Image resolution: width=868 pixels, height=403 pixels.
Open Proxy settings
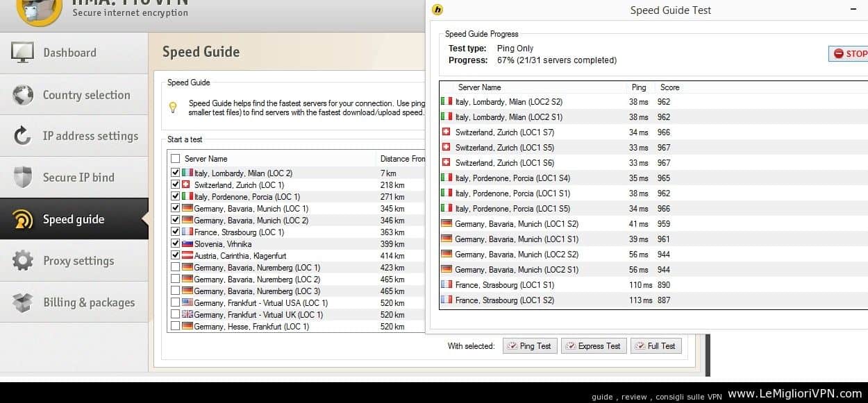point(74,261)
